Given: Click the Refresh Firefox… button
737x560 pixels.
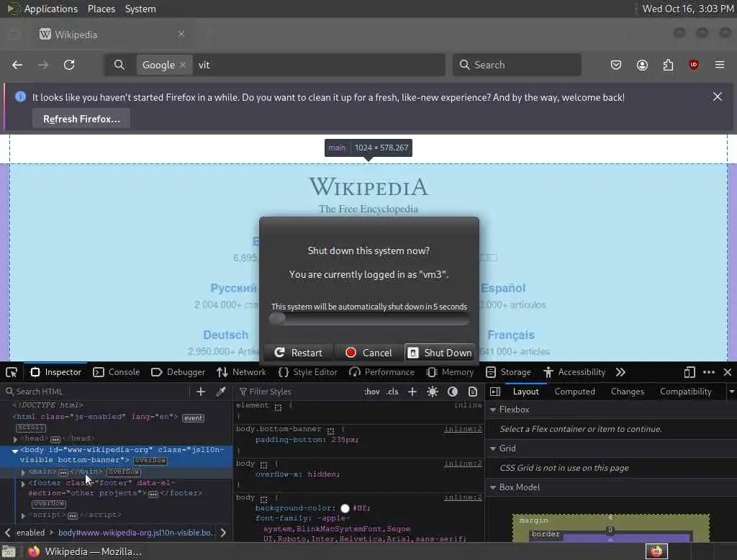Looking at the screenshot, I should pos(81,119).
